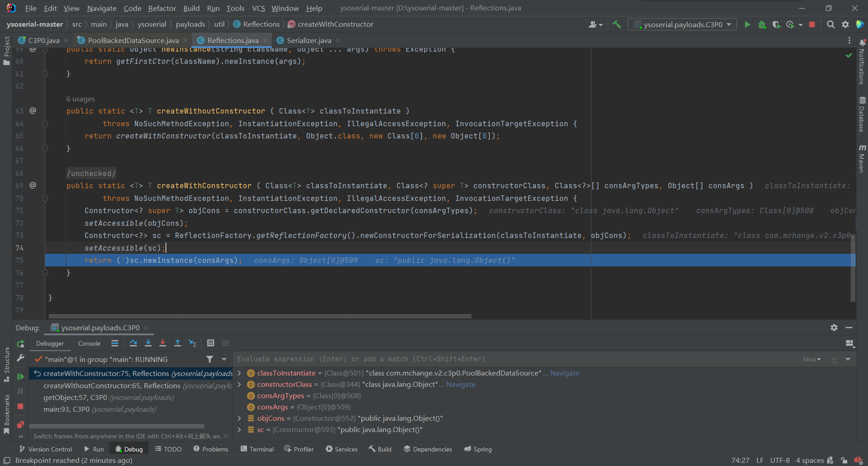This screenshot has height=466, width=868.
Task: Open the thread selector dropdown arrow
Action: (224, 359)
